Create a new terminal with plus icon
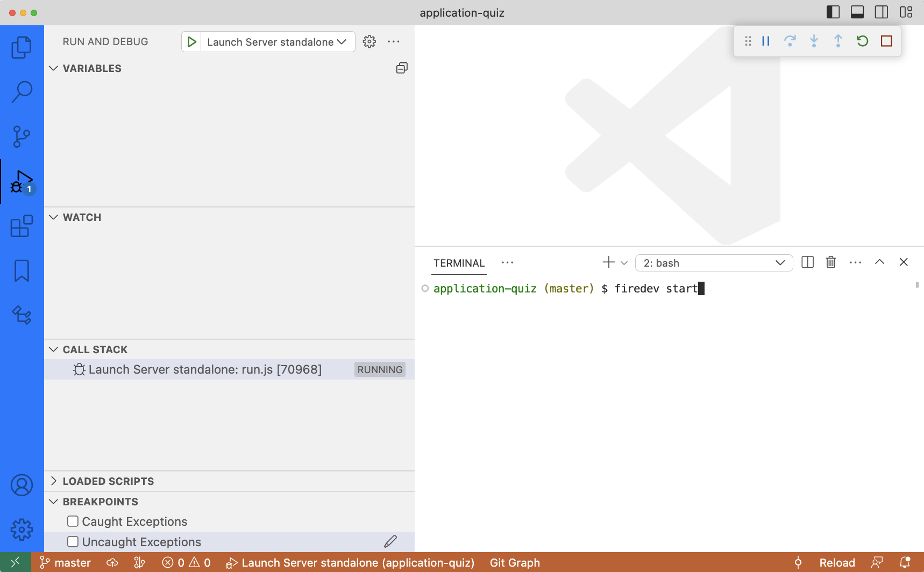This screenshot has width=924, height=572. click(x=608, y=262)
